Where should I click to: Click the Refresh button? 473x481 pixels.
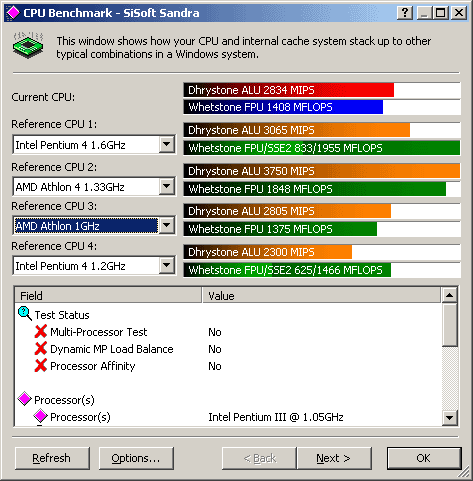(52, 458)
